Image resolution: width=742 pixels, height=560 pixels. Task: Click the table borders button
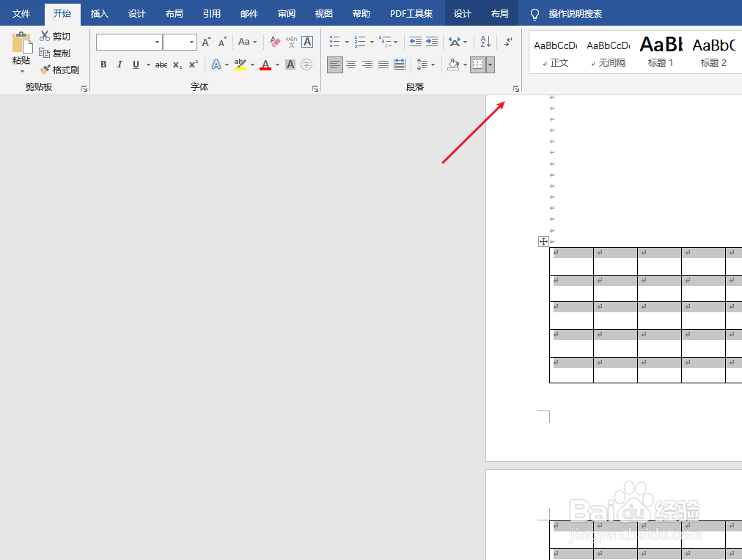point(478,65)
